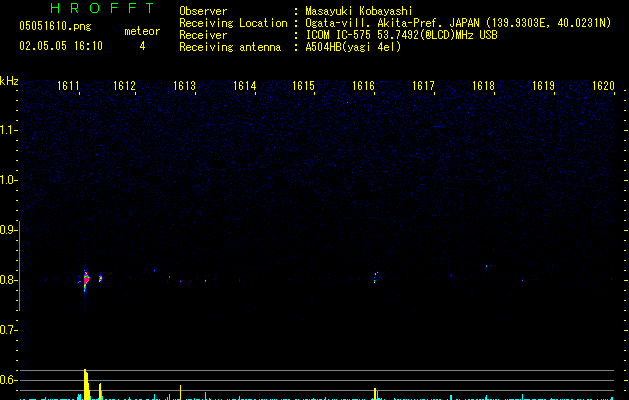629x400 pixels.
Task: Click the bright red meteor echo after 1611
Action: (86, 279)
